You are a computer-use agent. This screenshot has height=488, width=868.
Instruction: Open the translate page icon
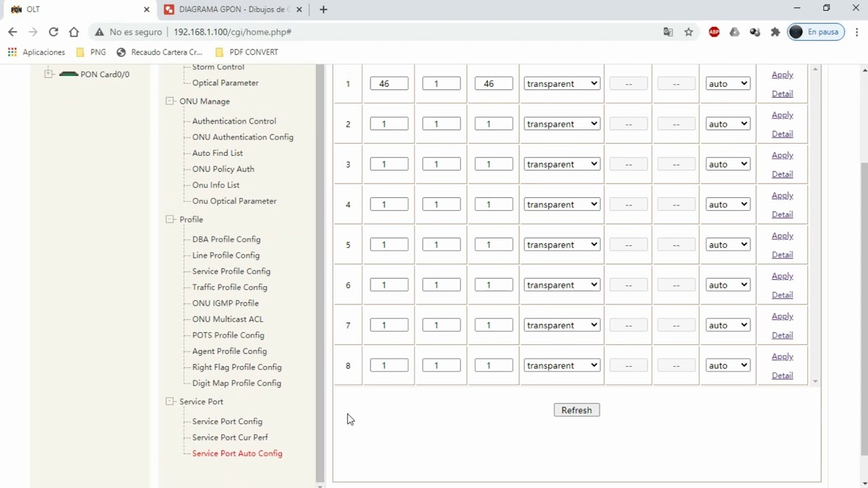point(668,32)
